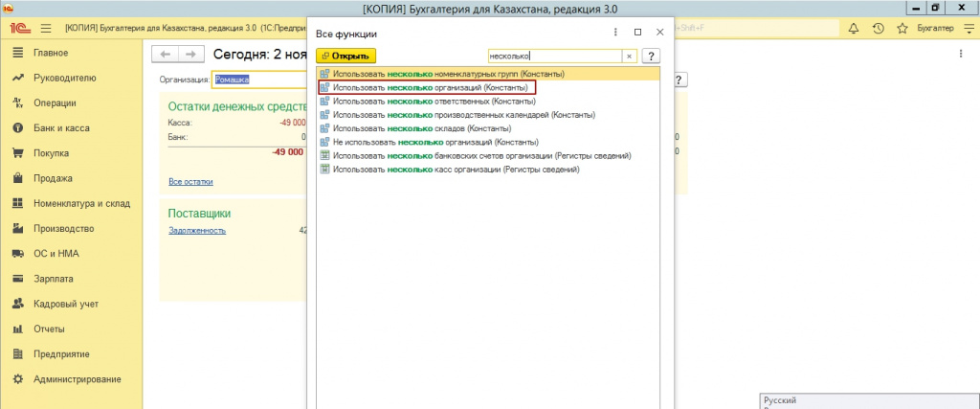Click Зарплата card icon
This screenshot has height=409, width=980.
pos(18,279)
